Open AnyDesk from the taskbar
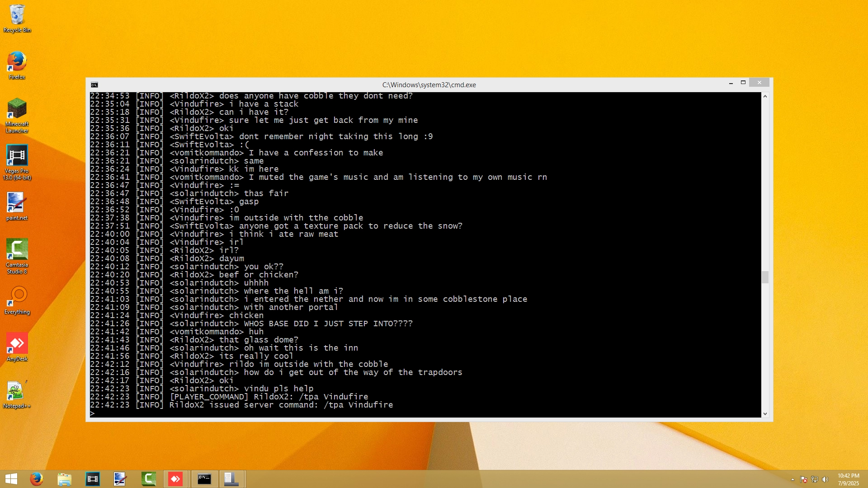Screen dimensions: 868x488 tap(175, 479)
